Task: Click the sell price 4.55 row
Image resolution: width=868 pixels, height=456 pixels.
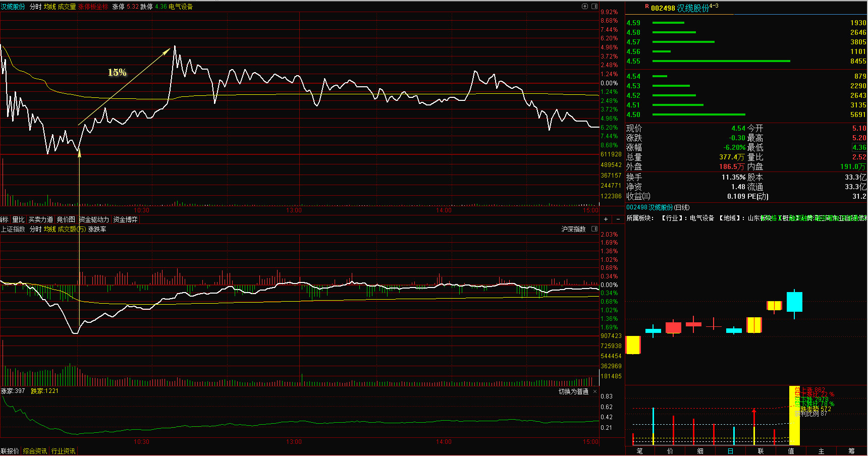Action: point(746,61)
